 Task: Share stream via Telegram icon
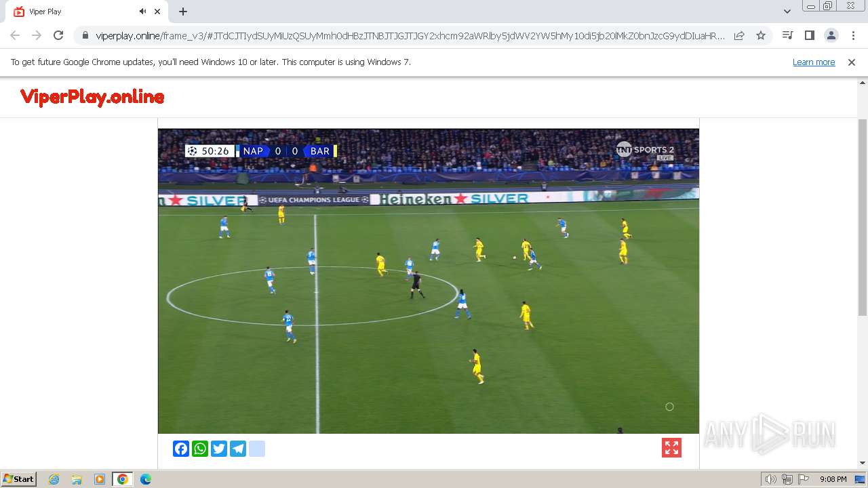[x=238, y=449]
